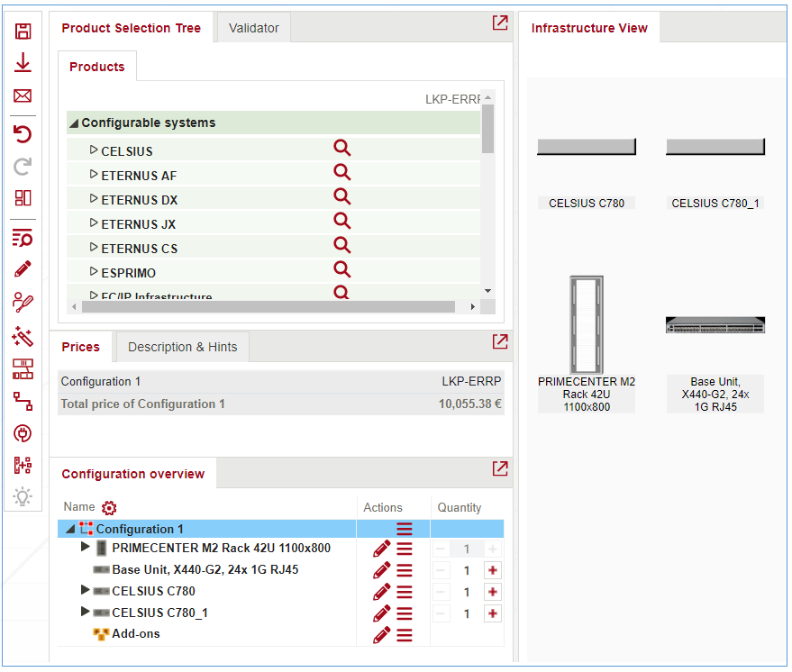Expand the ETERNUS JX product node
This screenshot has height=672, width=792.
pyautogui.click(x=94, y=222)
